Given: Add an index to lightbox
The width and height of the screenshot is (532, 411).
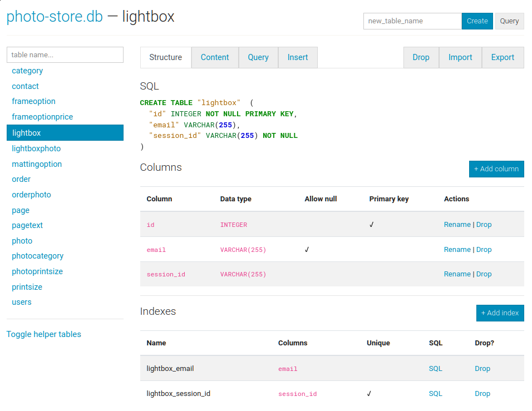Looking at the screenshot, I should [500, 313].
